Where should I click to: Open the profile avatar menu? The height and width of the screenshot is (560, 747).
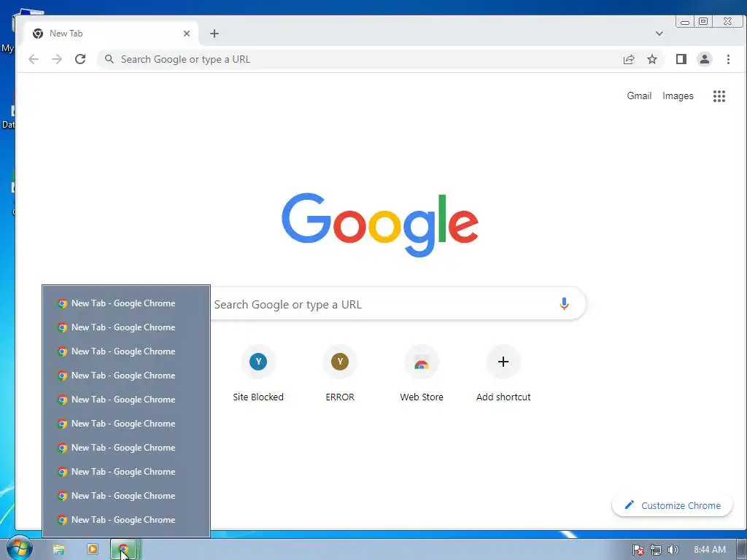tap(705, 59)
